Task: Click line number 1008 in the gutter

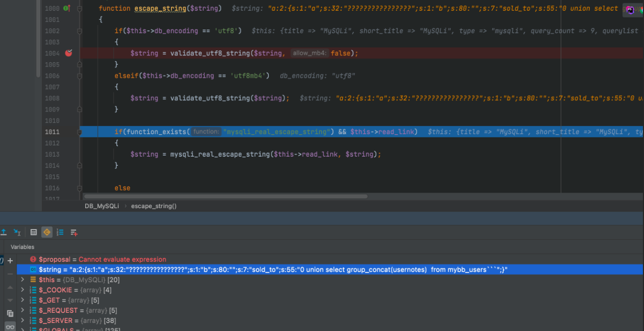Action: coord(53,98)
